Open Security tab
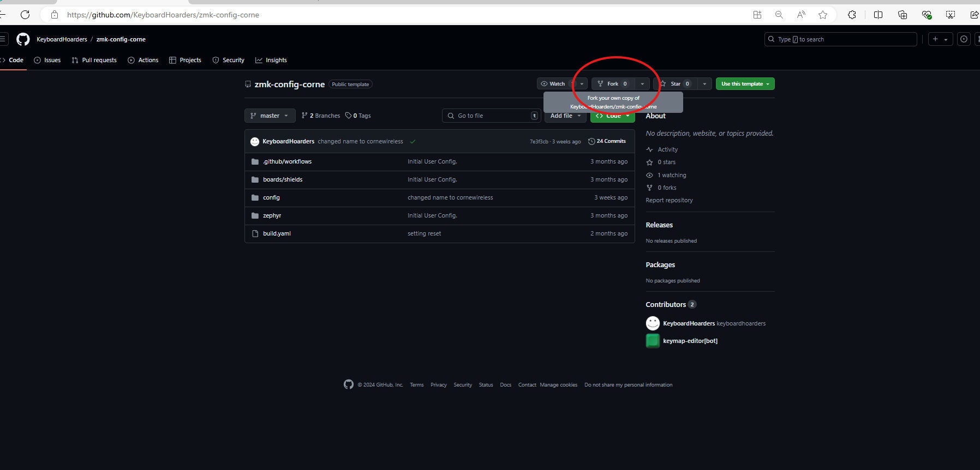The width and height of the screenshot is (980, 470). point(228,60)
